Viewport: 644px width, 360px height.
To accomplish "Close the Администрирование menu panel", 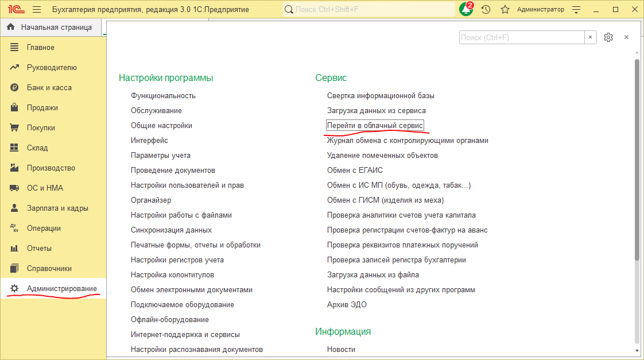I will click(626, 37).
